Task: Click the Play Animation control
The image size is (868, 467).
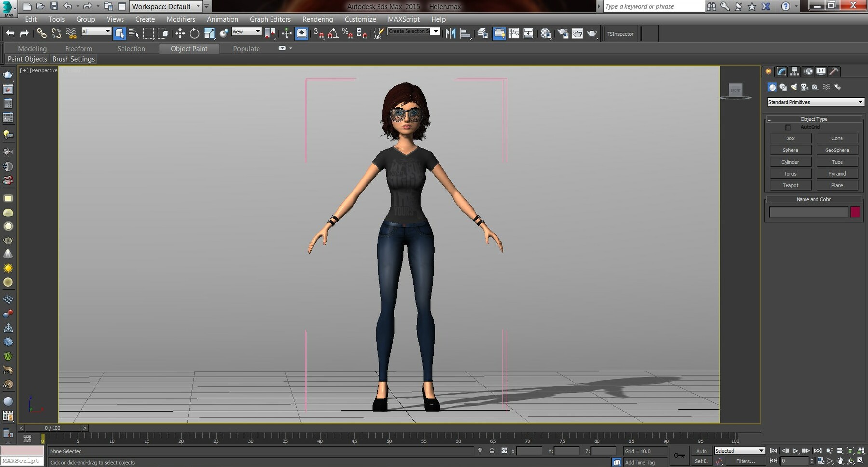Action: tap(795, 451)
